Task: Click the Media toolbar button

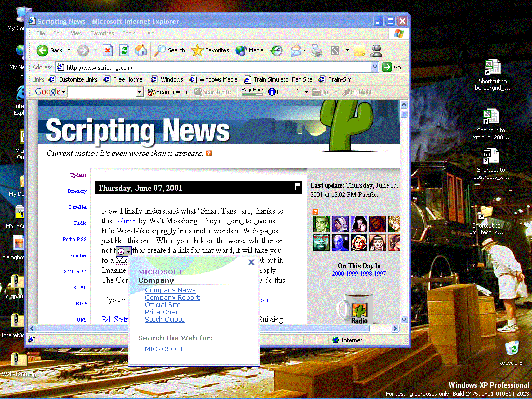Action: pyautogui.click(x=249, y=50)
